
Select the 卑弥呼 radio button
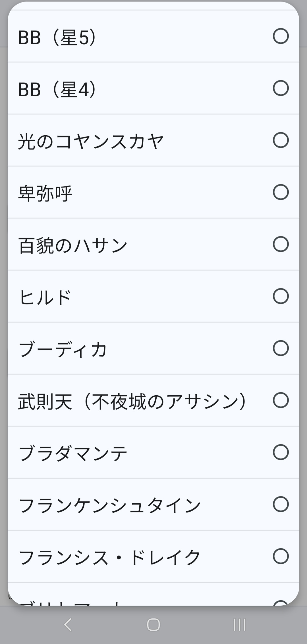[x=281, y=192]
